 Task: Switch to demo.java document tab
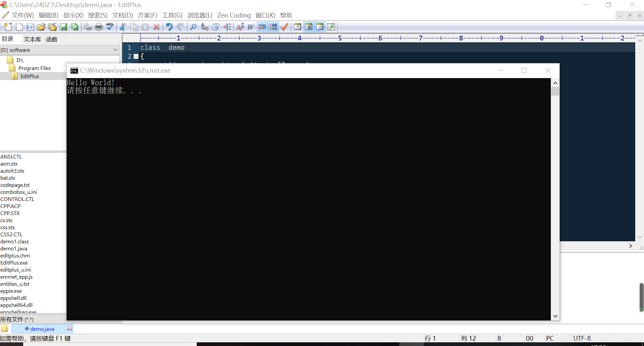pos(42,329)
